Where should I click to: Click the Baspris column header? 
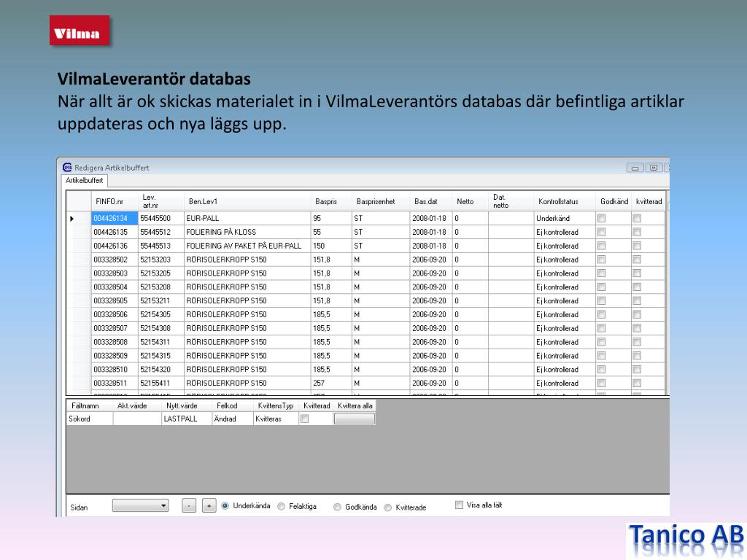331,201
